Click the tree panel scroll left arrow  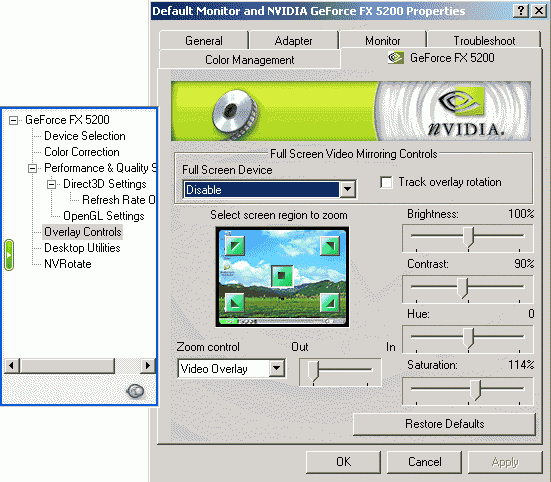[12, 366]
